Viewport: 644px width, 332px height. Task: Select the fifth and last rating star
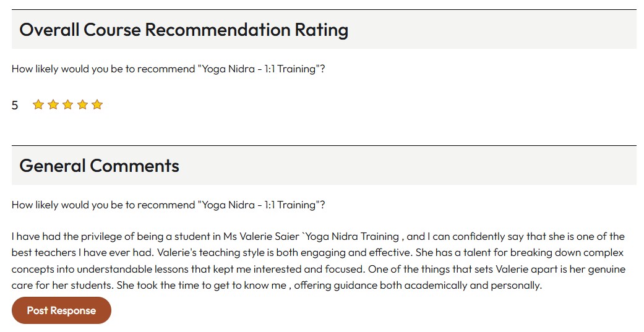[97, 105]
